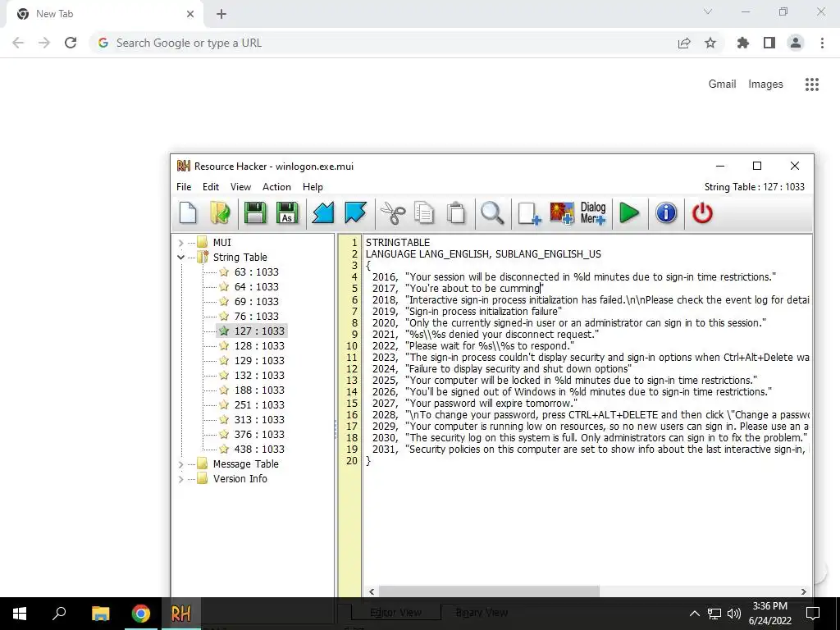Click the blue down-right arrow icon

point(355,213)
